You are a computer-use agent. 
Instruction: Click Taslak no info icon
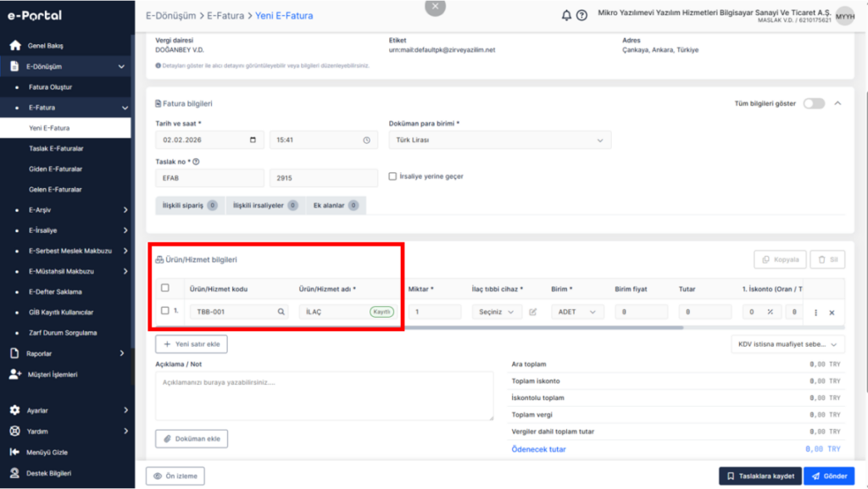(196, 162)
